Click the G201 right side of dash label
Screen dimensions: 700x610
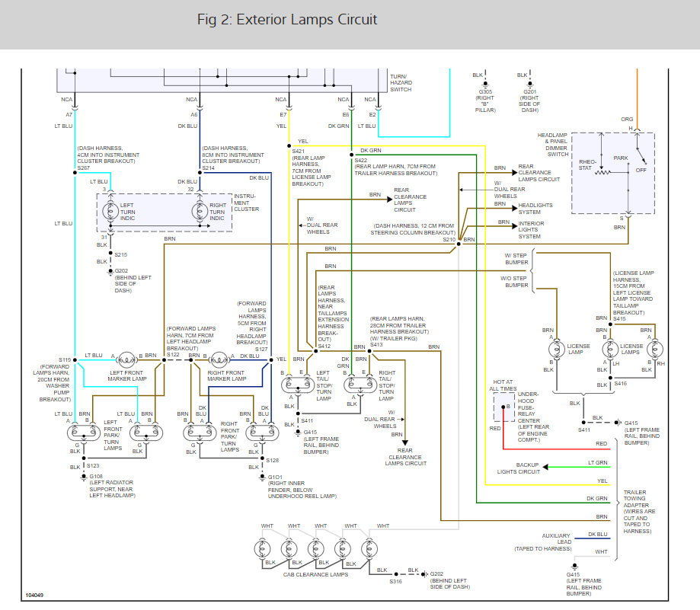(x=529, y=101)
